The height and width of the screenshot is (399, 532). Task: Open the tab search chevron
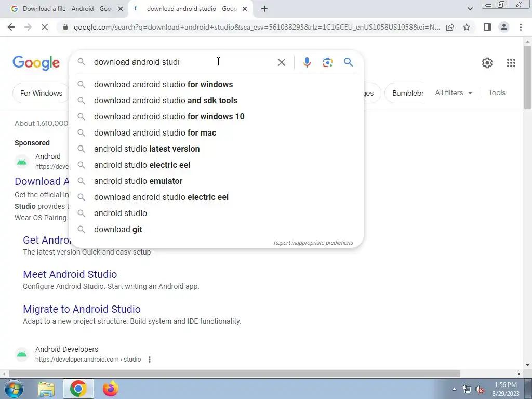(470, 9)
